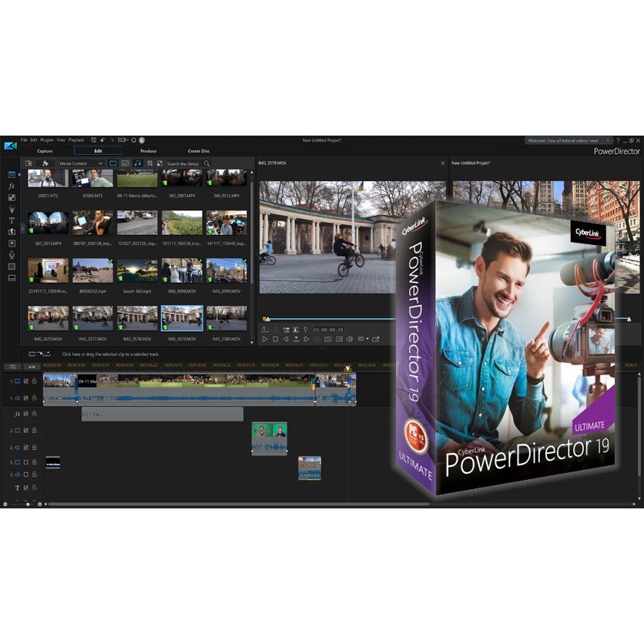
Task: Toggle lock on the fx effect track
Action: tap(34, 414)
